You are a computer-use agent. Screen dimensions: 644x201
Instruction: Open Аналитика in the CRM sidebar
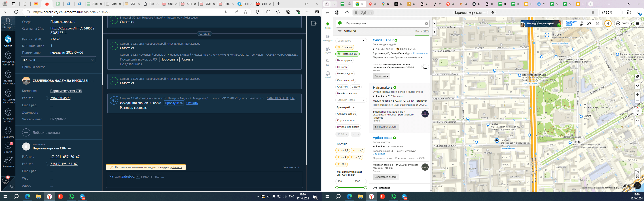tap(8, 162)
